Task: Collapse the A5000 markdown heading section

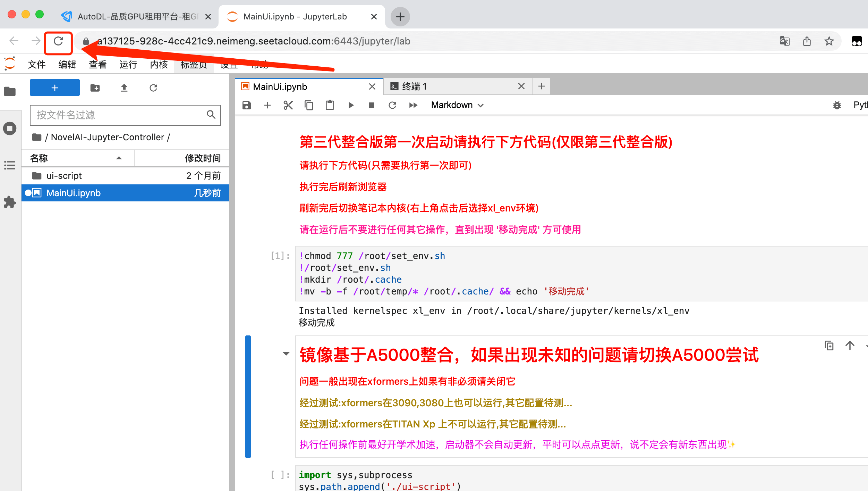Action: 286,354
